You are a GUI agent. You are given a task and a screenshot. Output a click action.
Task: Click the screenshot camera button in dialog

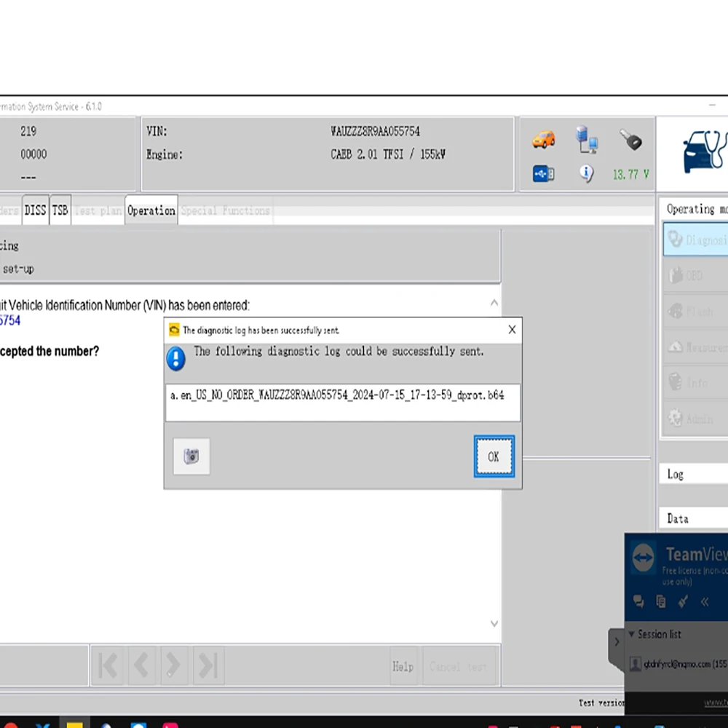coord(191,456)
